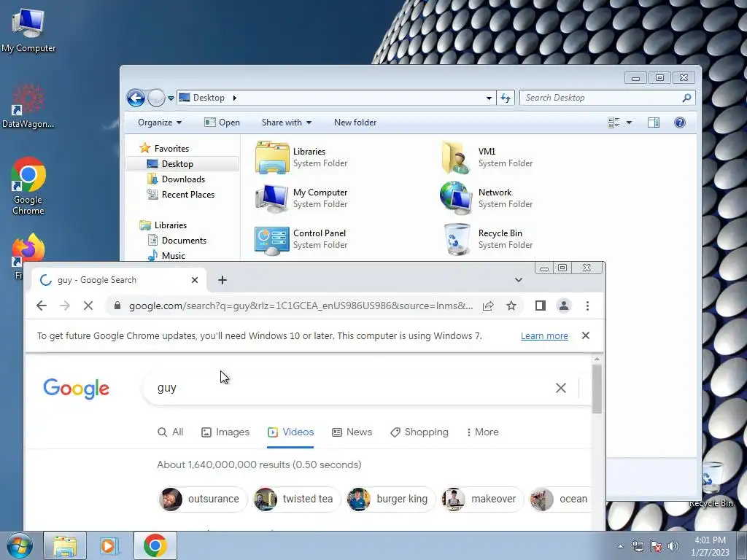Select Documents in the navigation pane
This screenshot has width=747, height=560.
tap(177, 241)
